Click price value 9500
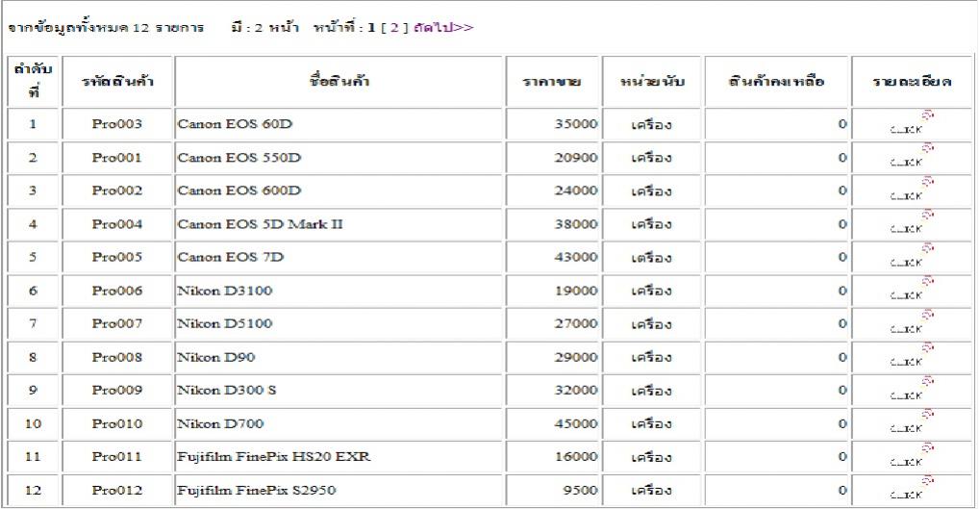Image resolution: width=980 pixels, height=509 pixels. point(580,491)
